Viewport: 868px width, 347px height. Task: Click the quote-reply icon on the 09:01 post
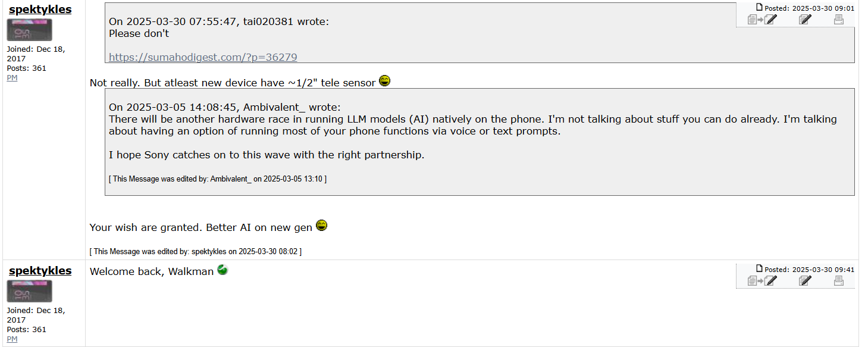click(x=762, y=20)
